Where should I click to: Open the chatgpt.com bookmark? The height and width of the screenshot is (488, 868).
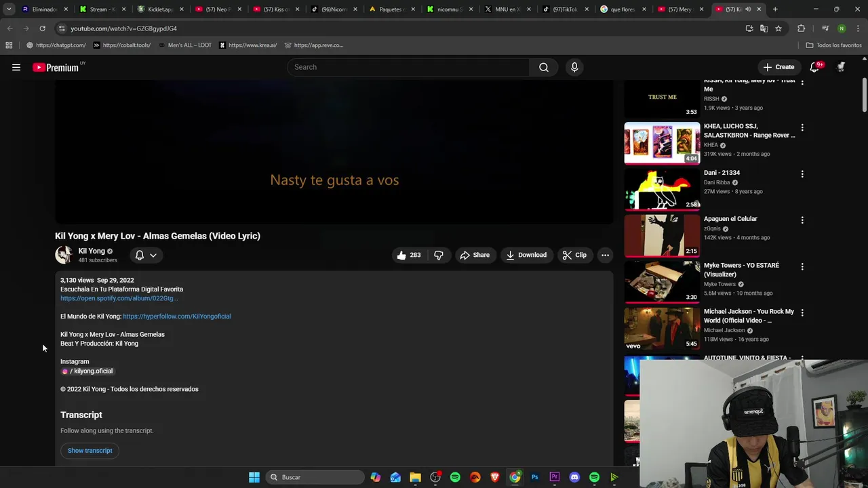(x=56, y=45)
